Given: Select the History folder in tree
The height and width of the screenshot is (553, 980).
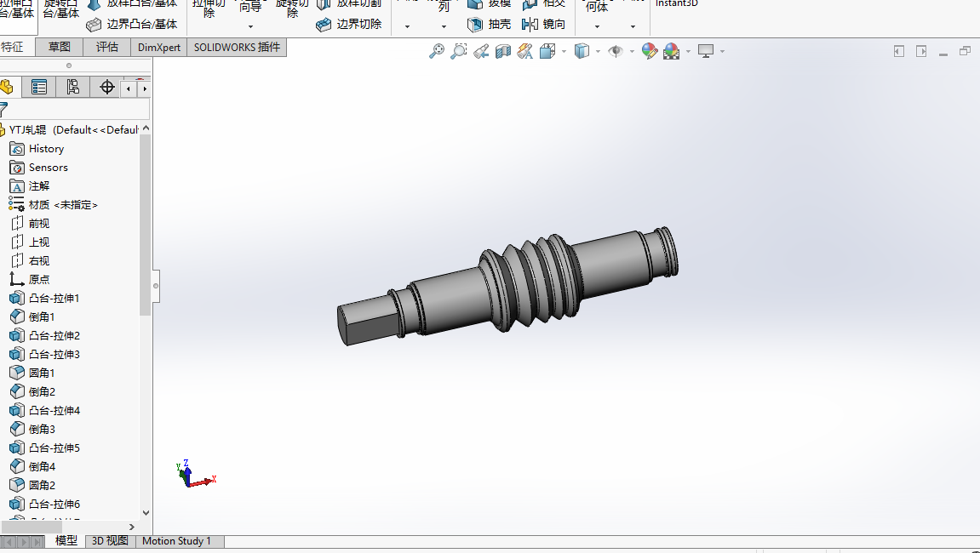Looking at the screenshot, I should tap(37, 149).
